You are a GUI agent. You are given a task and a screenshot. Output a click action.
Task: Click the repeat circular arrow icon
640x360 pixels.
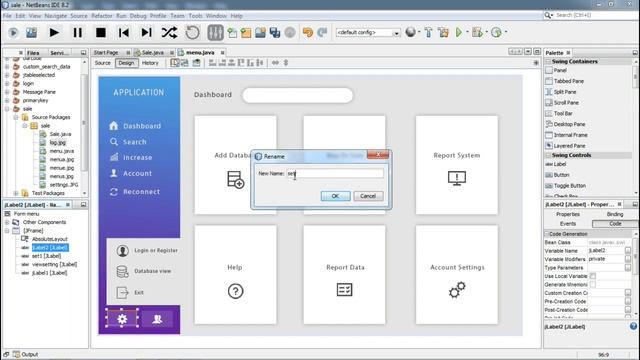point(192,33)
